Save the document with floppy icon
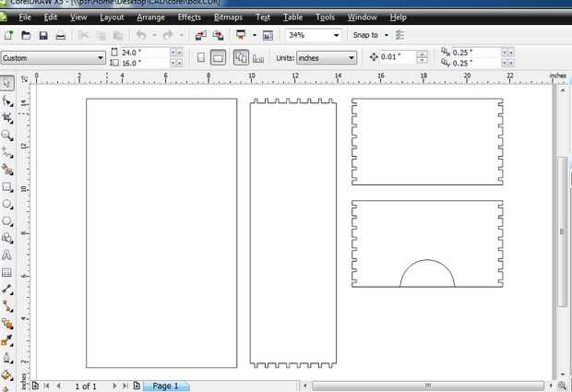 pos(43,35)
